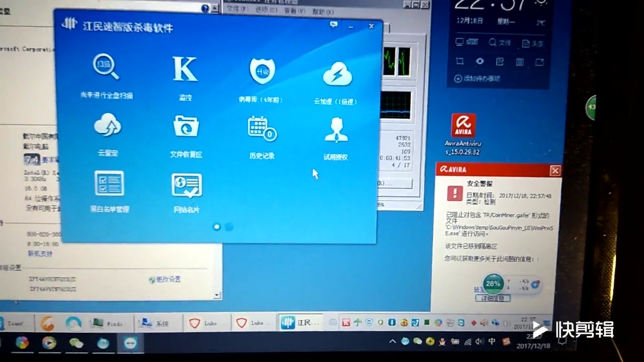Open WeChat from the host taskbar
The image size is (644, 362).
(x=76, y=343)
